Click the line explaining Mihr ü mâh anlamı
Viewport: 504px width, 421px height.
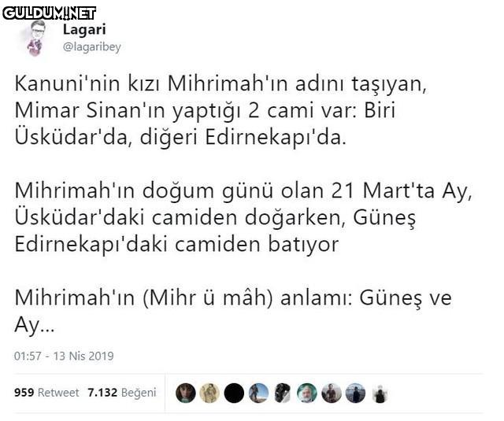tap(233, 311)
